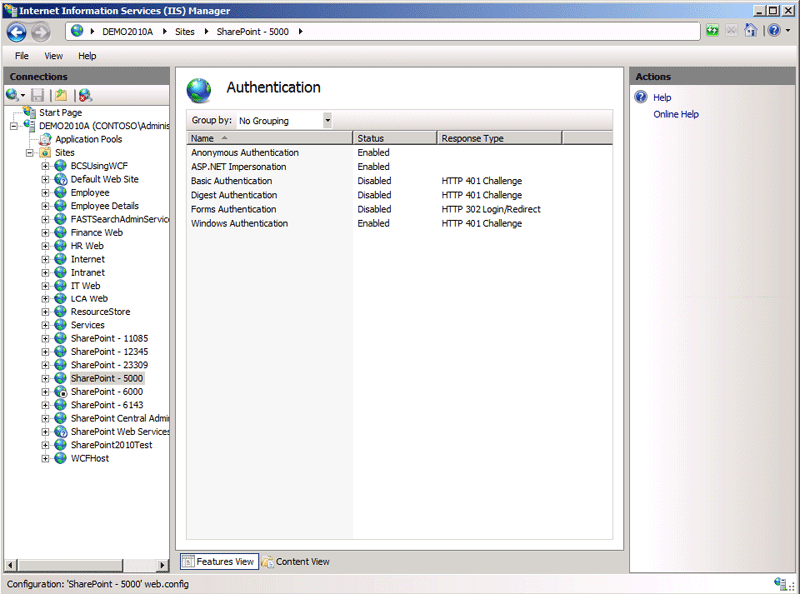Viewport: 800px width, 594px height.
Task: Click the Create New Connection icon in Connections
Action: (13, 95)
